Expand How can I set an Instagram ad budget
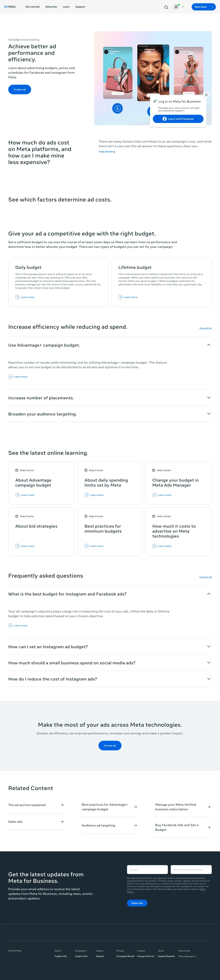Image resolution: width=220 pixels, height=980 pixels. [x=209, y=646]
